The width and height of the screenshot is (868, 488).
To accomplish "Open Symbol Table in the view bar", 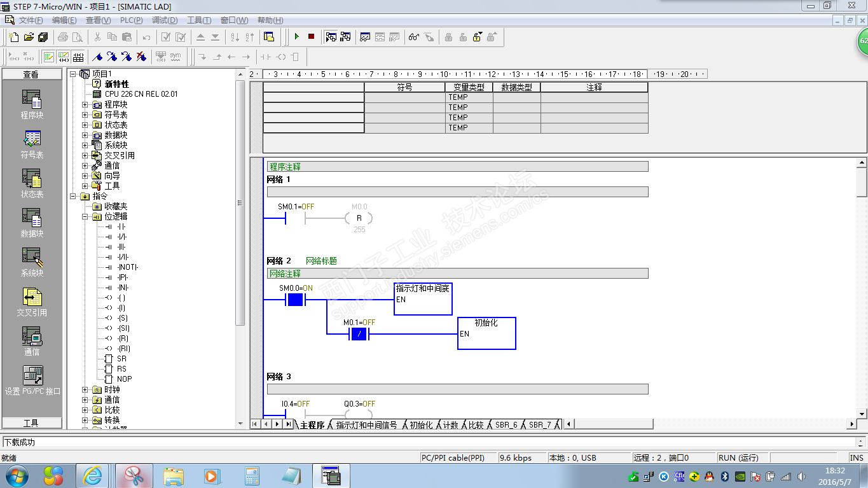I will click(32, 144).
